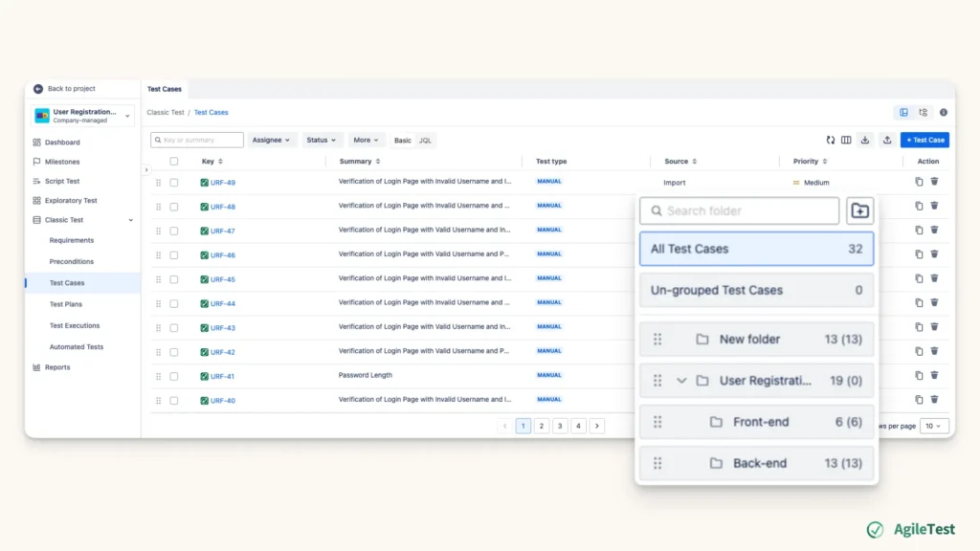
Task: Click the Back to project arrow icon
Action: (x=38, y=89)
